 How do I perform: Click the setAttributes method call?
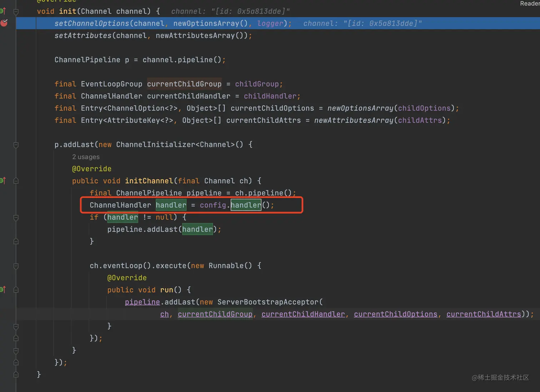coord(83,35)
